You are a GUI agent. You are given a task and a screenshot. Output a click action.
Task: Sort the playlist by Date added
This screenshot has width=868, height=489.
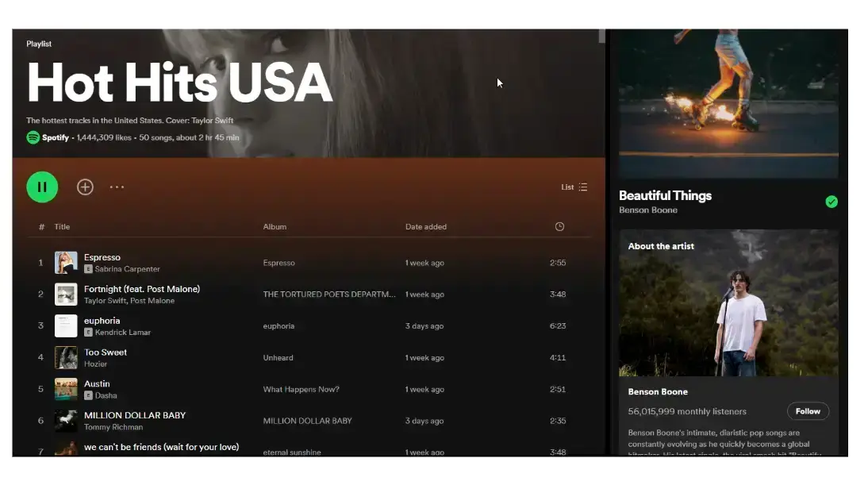pyautogui.click(x=426, y=226)
